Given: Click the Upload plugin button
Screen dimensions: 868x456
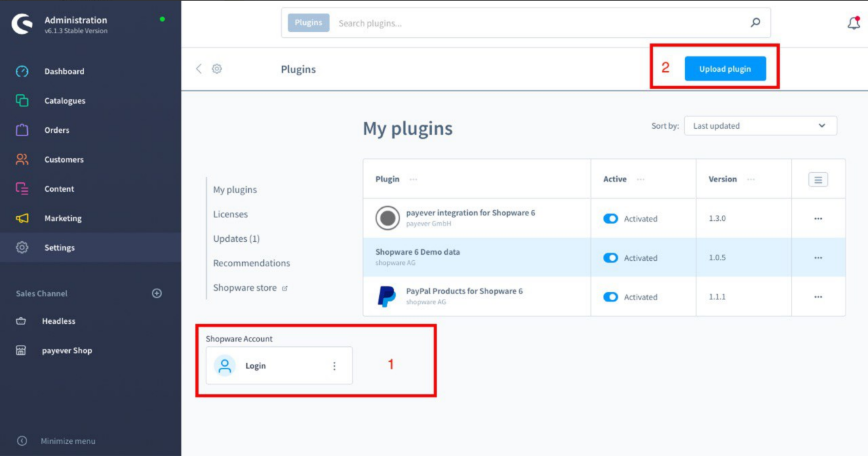Looking at the screenshot, I should (x=725, y=68).
